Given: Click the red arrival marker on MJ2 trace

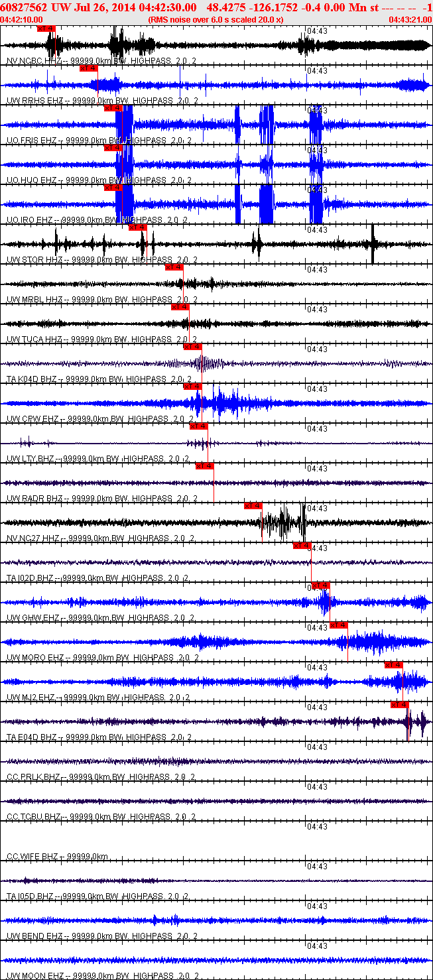Looking at the screenshot, I should pyautogui.click(x=393, y=665).
